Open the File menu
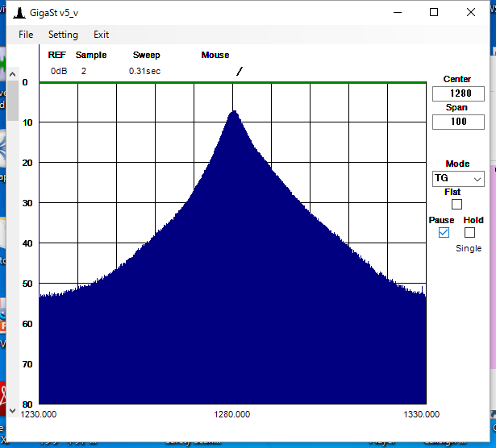This screenshot has width=496, height=448. pyautogui.click(x=26, y=35)
